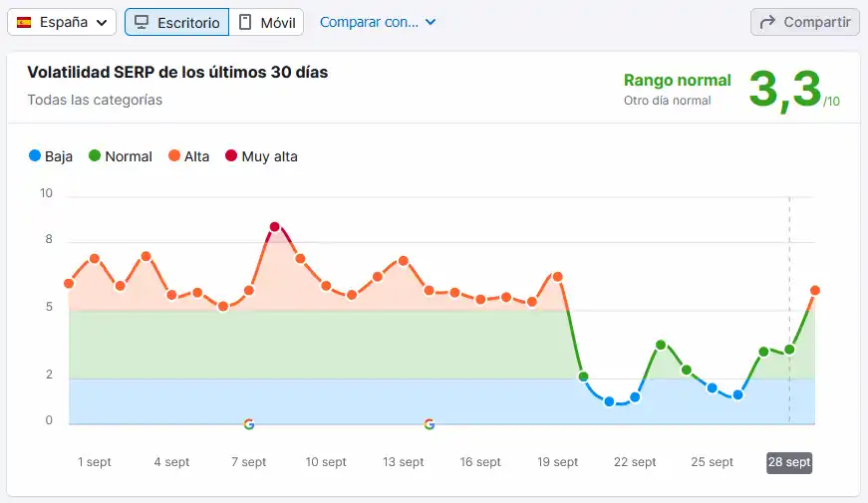Toggle the Alta legend series
This screenshot has height=503, width=868.
click(187, 156)
